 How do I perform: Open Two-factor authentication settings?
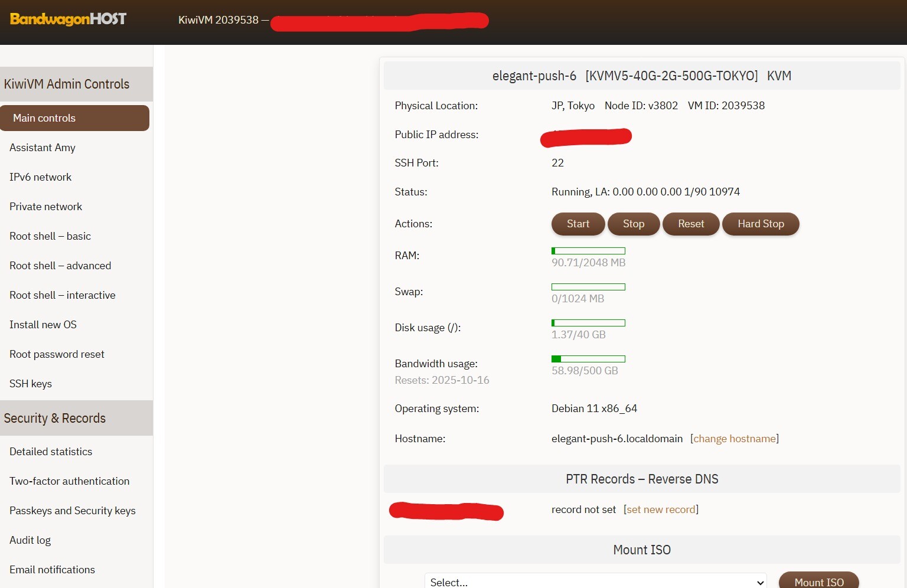pyautogui.click(x=69, y=481)
